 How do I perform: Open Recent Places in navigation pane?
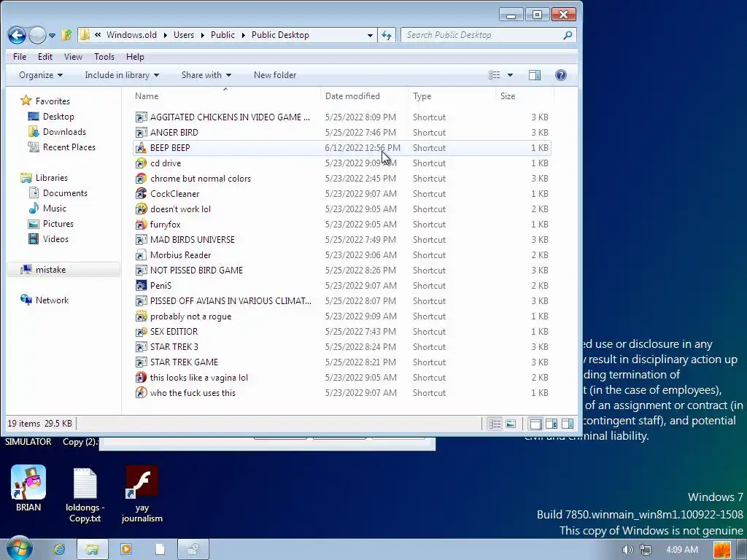tap(62, 147)
